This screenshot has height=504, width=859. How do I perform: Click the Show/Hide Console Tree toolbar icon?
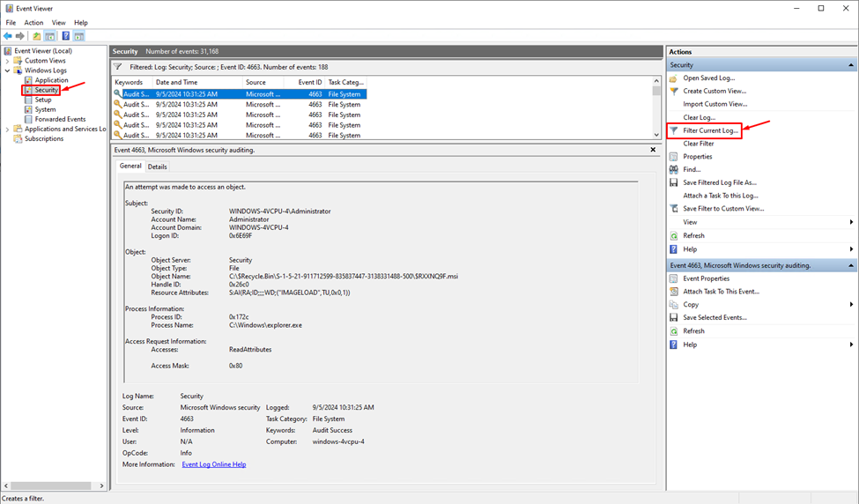50,36
